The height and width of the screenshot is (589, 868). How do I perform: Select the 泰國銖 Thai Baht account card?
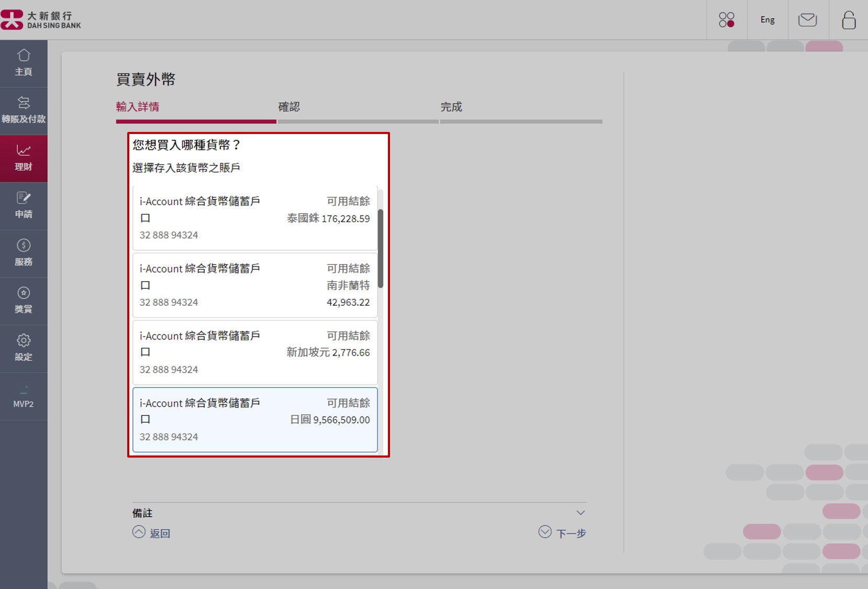pyautogui.click(x=255, y=218)
